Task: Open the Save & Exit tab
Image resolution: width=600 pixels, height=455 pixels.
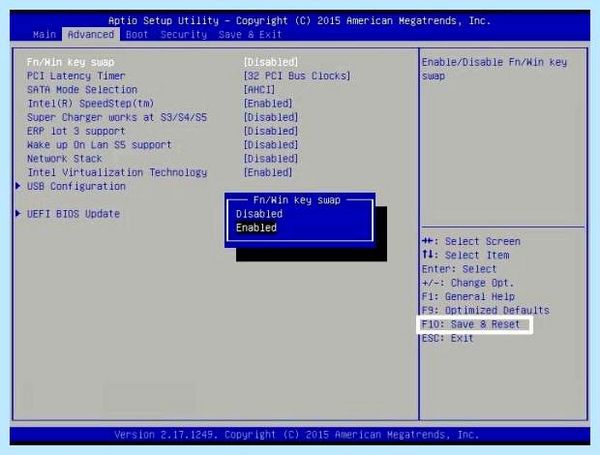Action: coord(250,34)
